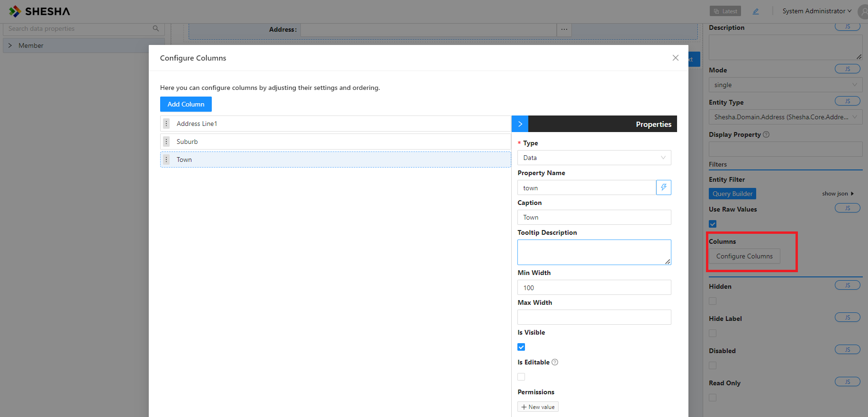Select the Address Line1 column row
This screenshot has width=868, height=417.
[x=335, y=124]
